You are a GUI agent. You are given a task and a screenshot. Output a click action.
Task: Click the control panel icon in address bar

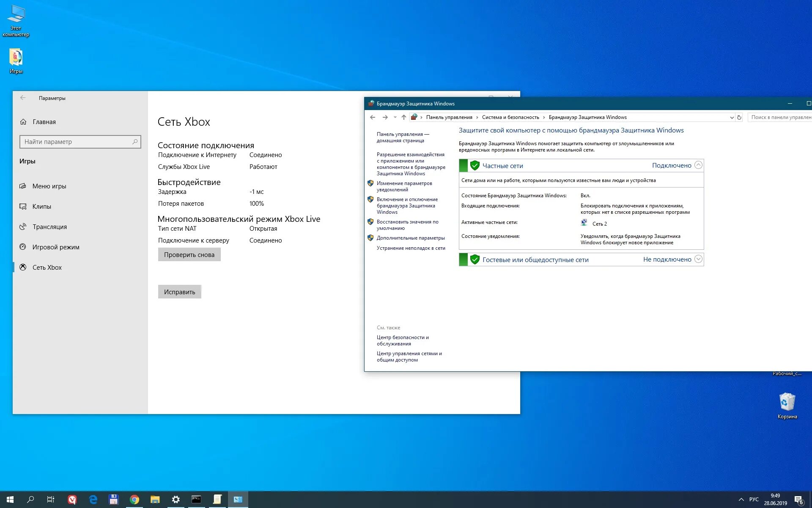pos(414,117)
